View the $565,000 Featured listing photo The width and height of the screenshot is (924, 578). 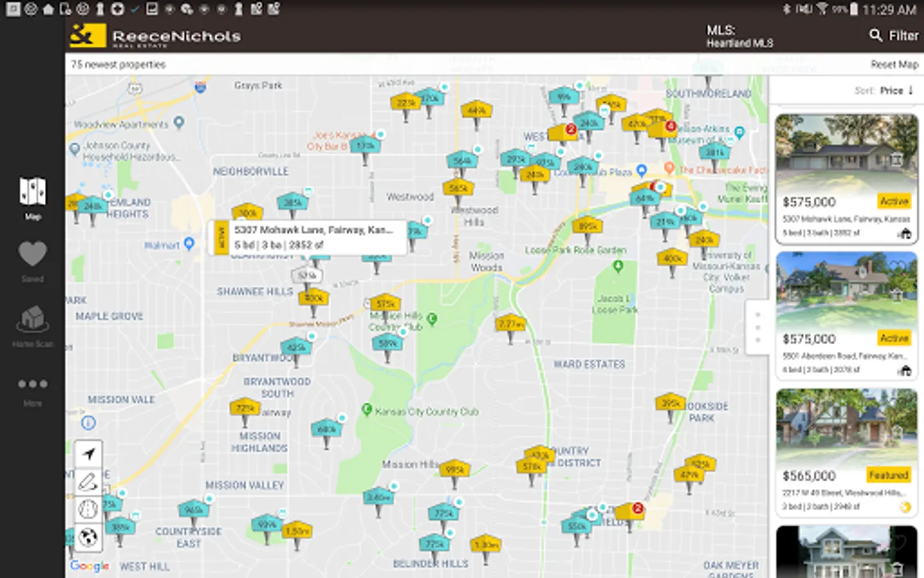[846, 426]
